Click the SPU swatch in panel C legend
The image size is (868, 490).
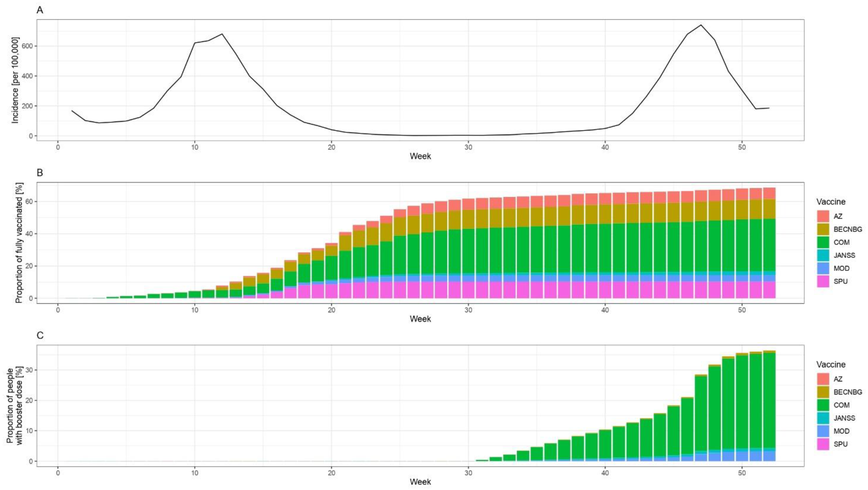click(823, 444)
